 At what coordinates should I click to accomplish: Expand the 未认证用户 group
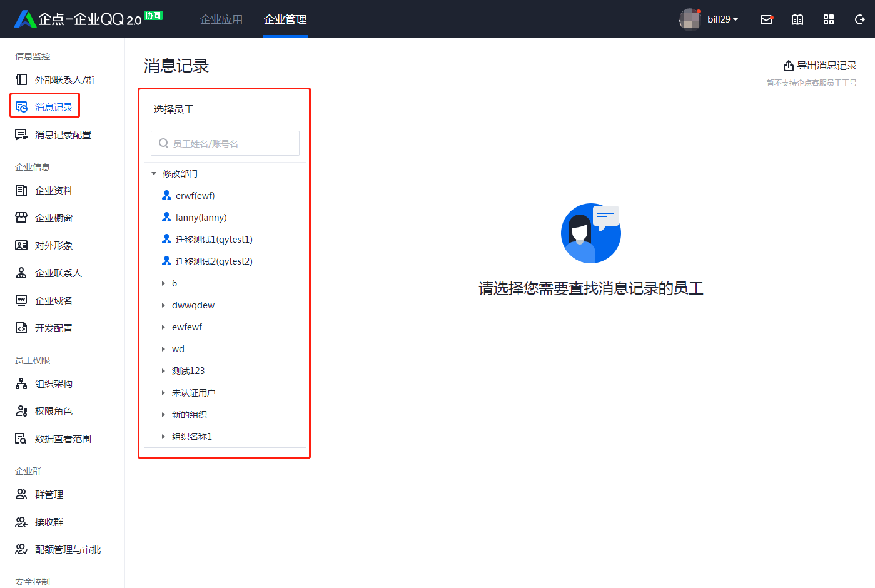163,393
